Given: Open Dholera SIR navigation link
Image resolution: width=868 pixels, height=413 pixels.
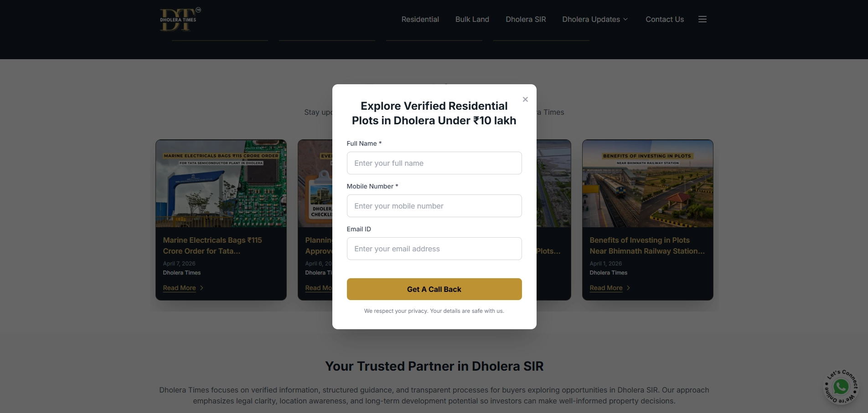Looking at the screenshot, I should coord(526,19).
